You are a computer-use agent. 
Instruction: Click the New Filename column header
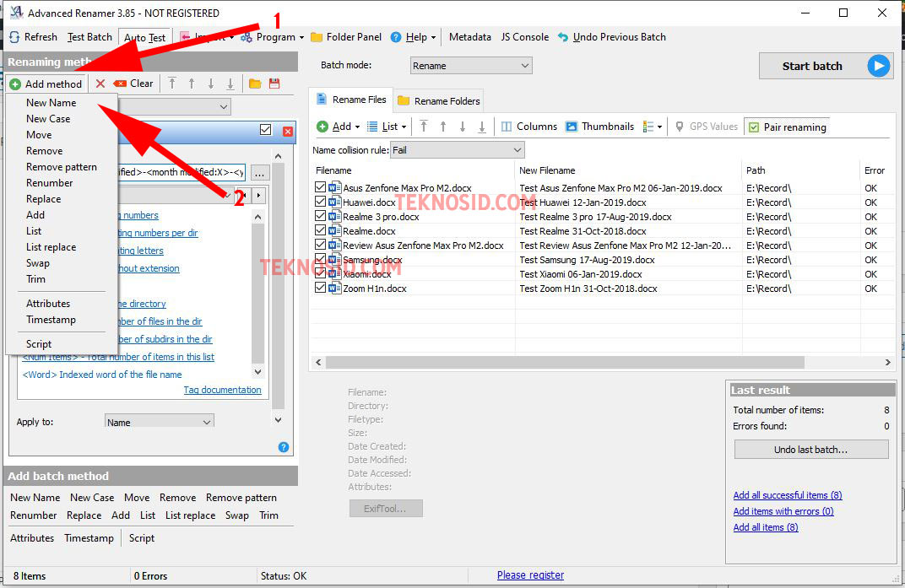(547, 170)
